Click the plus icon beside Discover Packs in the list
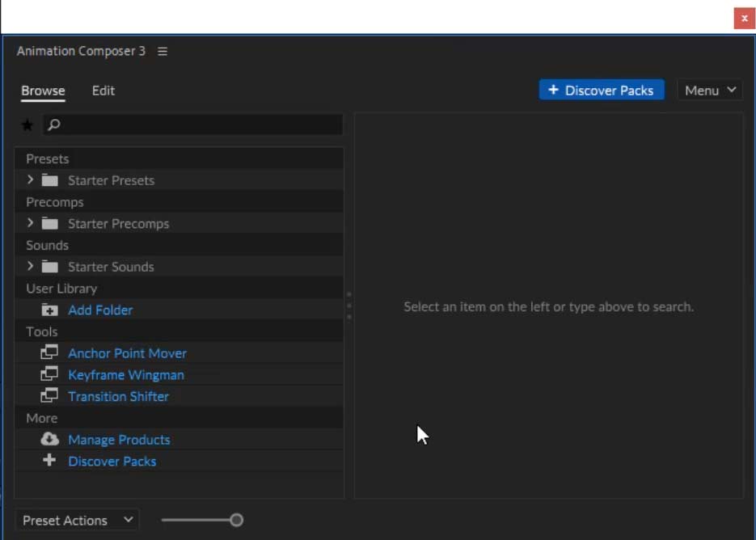The height and width of the screenshot is (540, 756). [x=49, y=461]
